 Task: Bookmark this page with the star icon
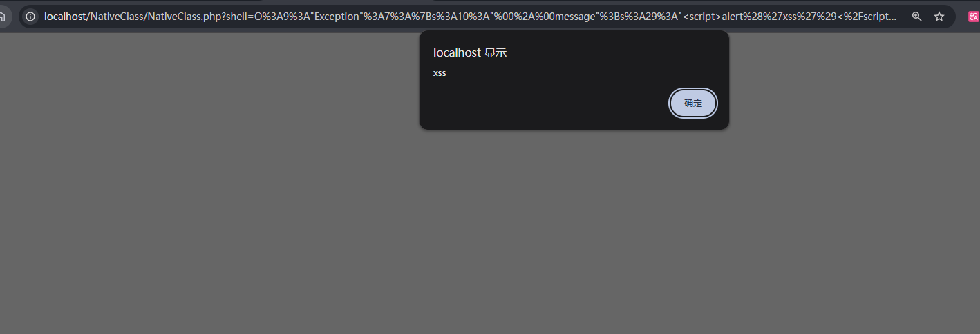click(x=939, y=17)
